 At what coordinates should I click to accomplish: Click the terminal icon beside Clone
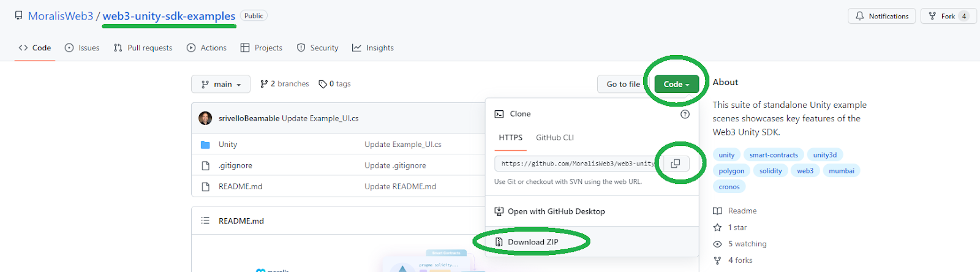(x=499, y=114)
